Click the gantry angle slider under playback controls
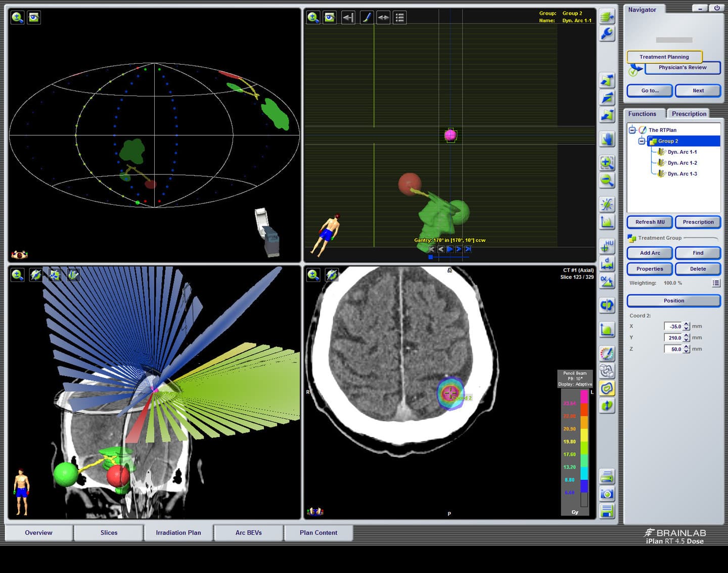The image size is (728, 573). (x=449, y=257)
